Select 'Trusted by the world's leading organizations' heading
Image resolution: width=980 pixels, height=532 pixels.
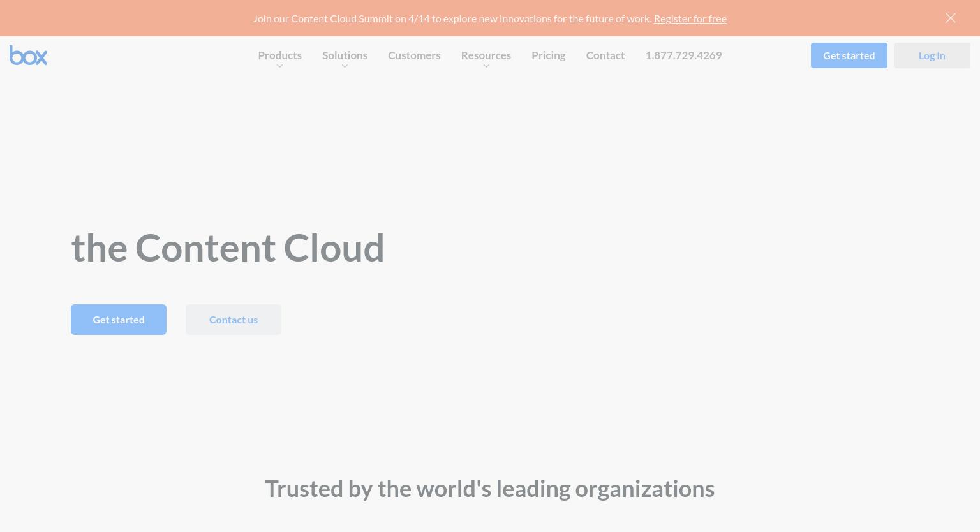[490, 489]
